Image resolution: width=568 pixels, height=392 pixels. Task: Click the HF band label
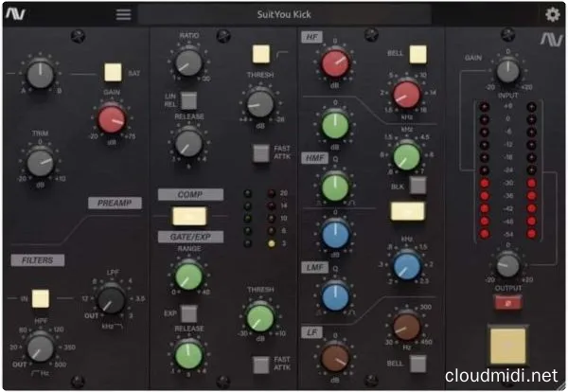[x=311, y=37]
